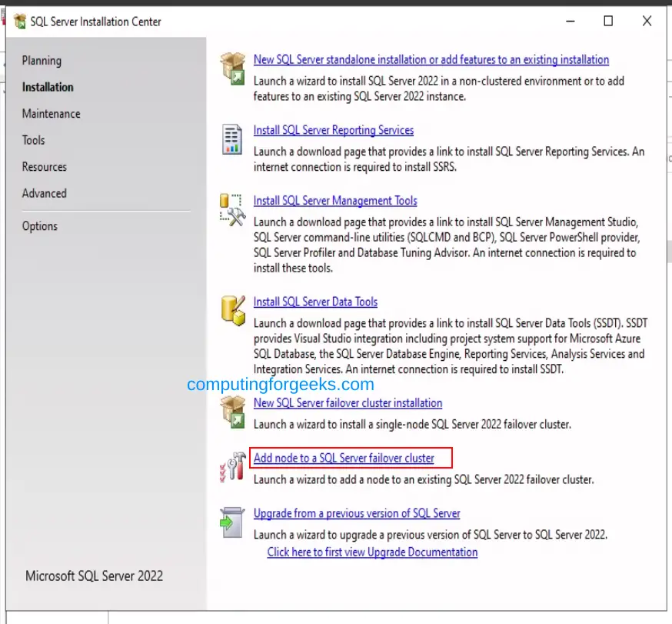Click the 'Microsoft SQL Server 2022' footer text
This screenshot has width=672, height=624.
coord(94,576)
